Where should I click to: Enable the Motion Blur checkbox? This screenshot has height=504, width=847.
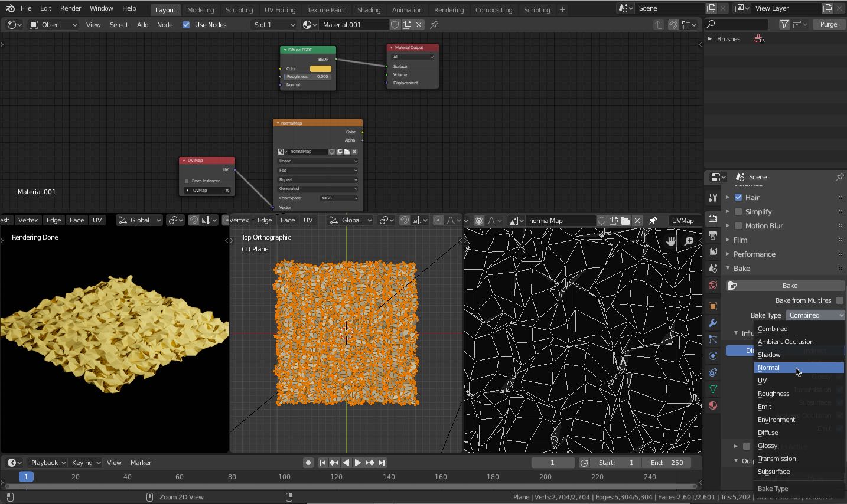pyautogui.click(x=738, y=225)
